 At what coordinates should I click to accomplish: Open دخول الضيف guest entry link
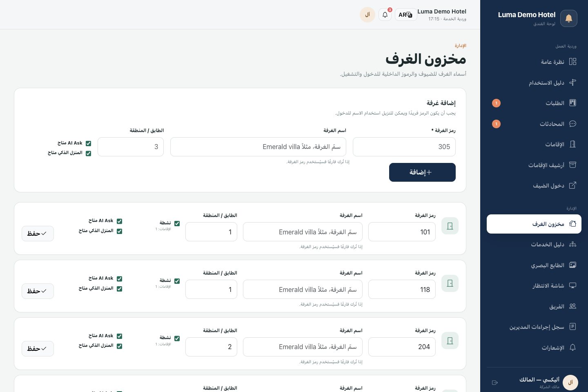pos(534,185)
